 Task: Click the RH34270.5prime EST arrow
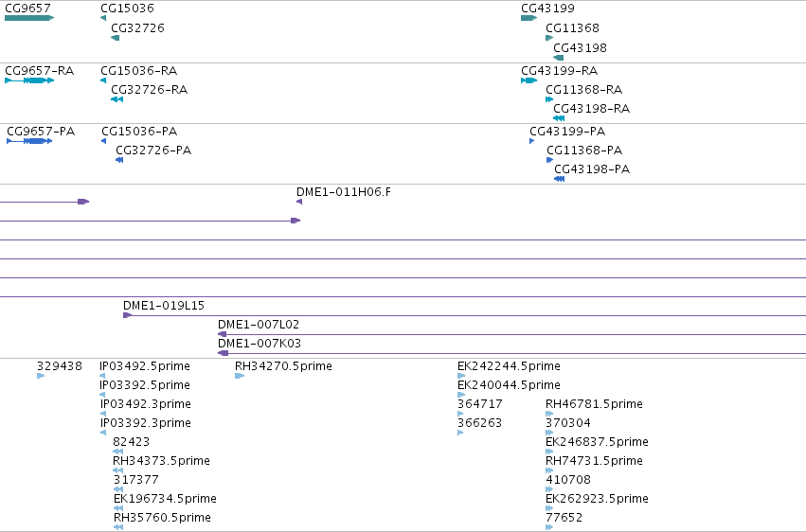pos(239,377)
